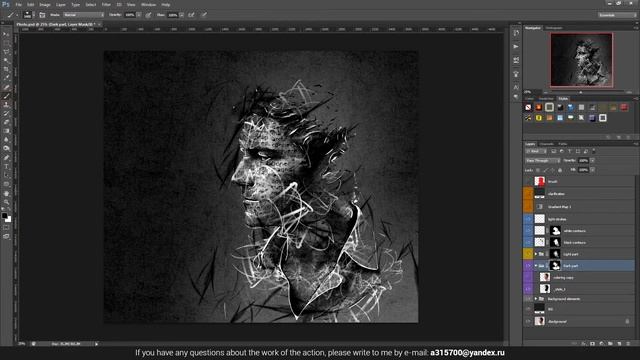Image resolution: width=640 pixels, height=360 pixels.
Task: Toggle visibility of the 'BG' layer
Action: [x=528, y=309]
